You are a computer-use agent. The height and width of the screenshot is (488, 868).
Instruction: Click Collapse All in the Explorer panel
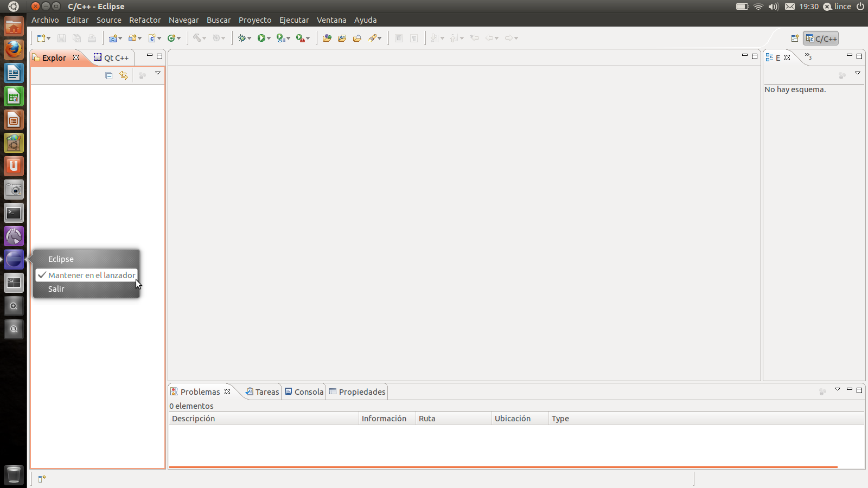coord(108,75)
